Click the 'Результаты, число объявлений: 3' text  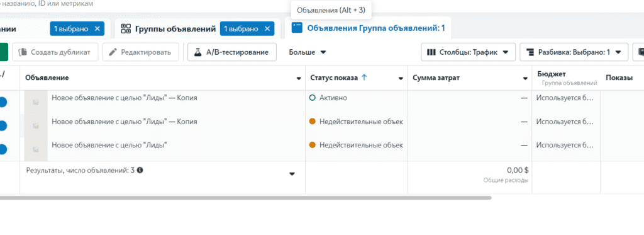(x=80, y=169)
